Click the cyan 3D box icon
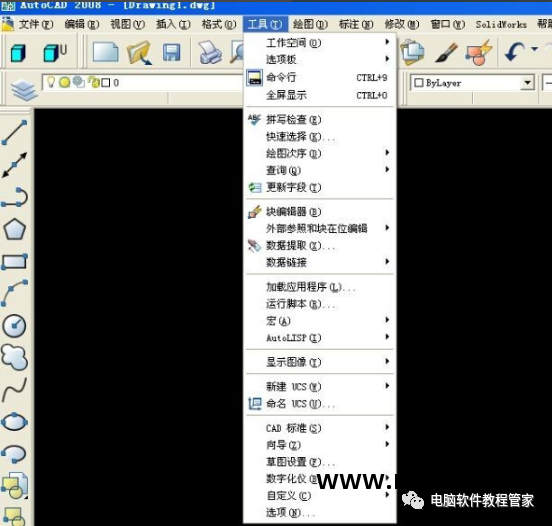The image size is (552, 526). click(x=18, y=53)
